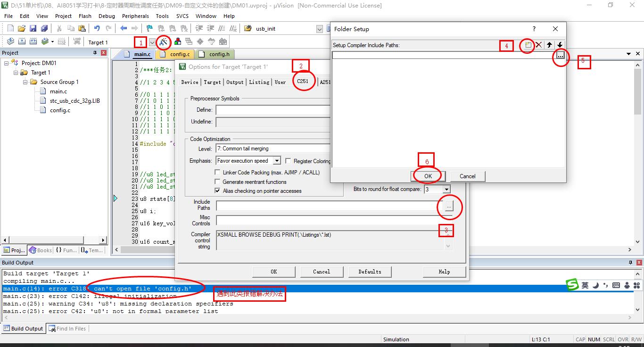The width and height of the screenshot is (644, 347).
Task: Create a new file from the toolbar
Action: pyautogui.click(x=10, y=29)
